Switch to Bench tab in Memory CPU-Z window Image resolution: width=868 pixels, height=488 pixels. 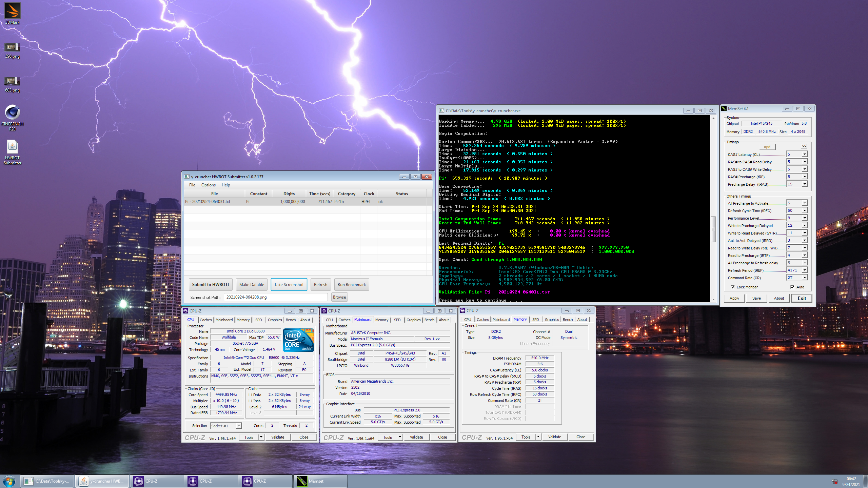[x=568, y=320]
